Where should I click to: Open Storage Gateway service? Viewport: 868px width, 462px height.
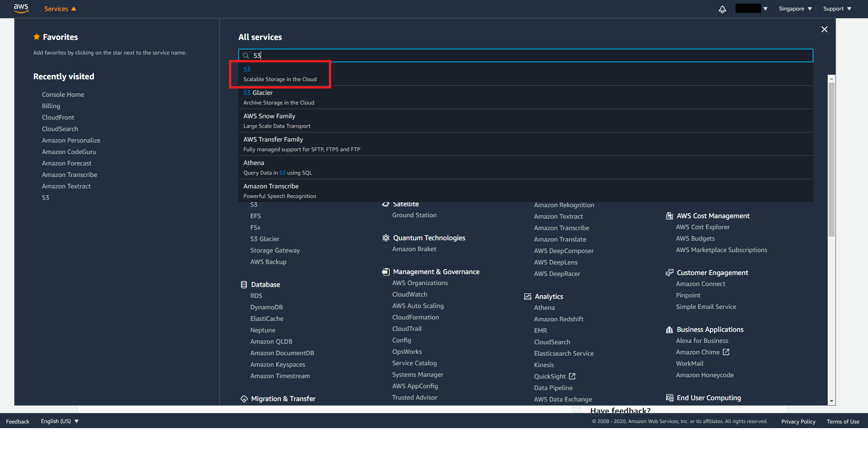click(275, 250)
